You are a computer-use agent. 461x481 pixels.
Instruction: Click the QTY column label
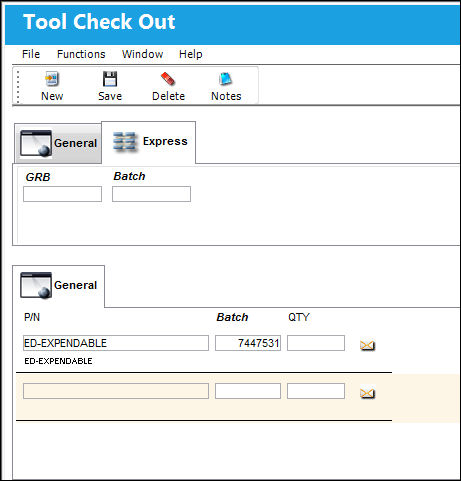299,317
